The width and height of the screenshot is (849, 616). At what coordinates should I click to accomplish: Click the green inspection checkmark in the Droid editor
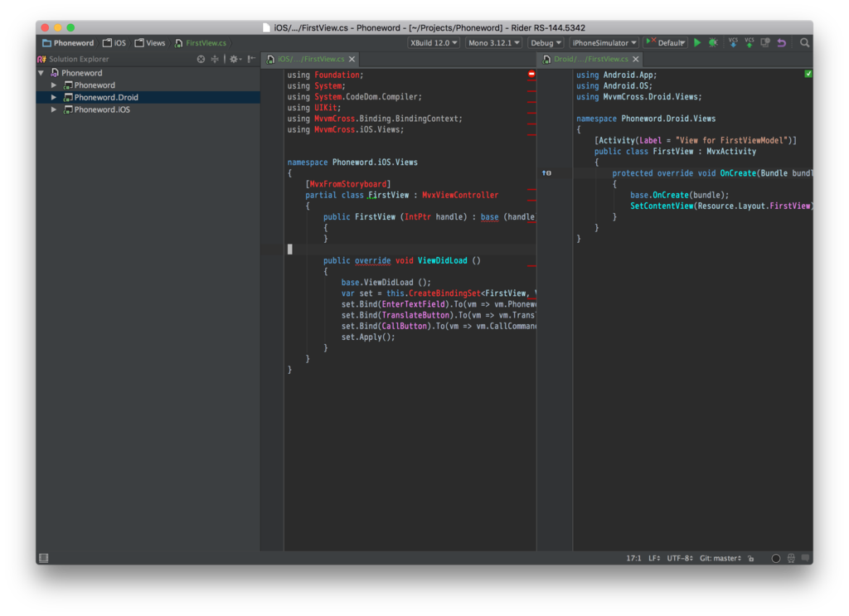[808, 74]
